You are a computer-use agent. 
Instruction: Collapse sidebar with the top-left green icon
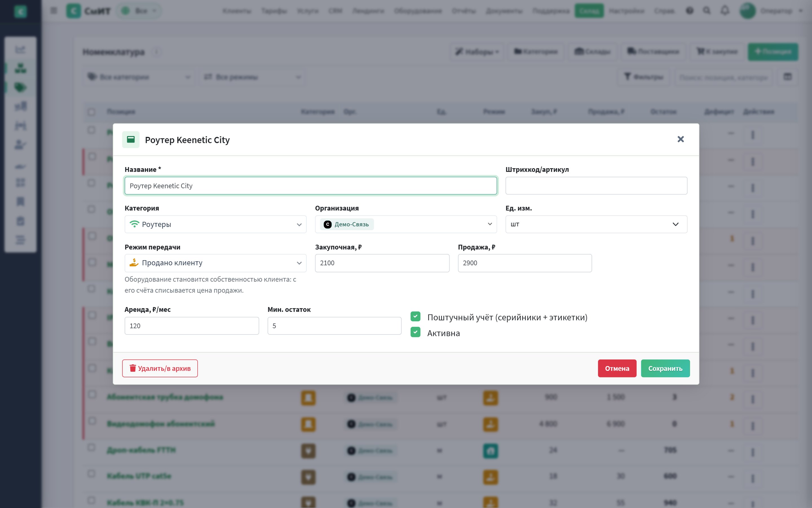[21, 11]
